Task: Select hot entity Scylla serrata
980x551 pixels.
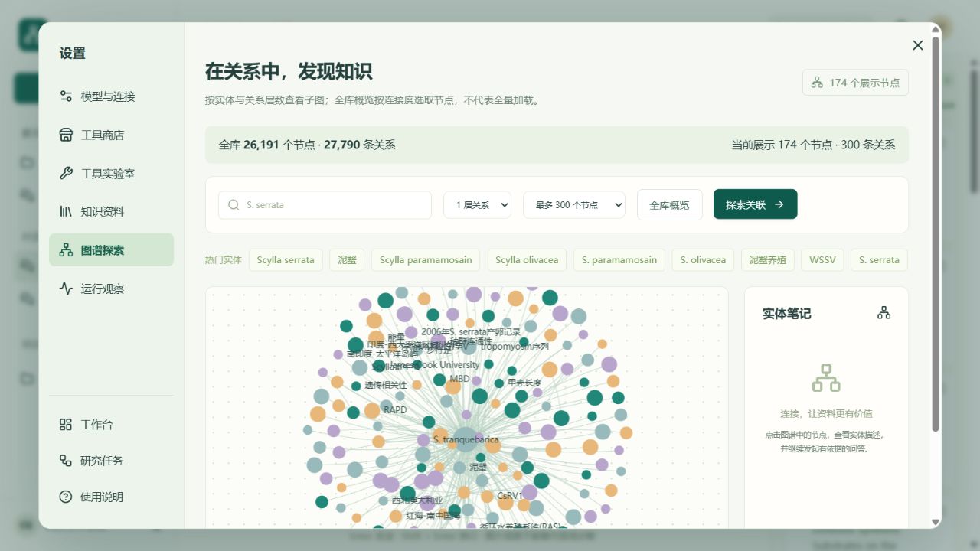Action: pos(286,260)
